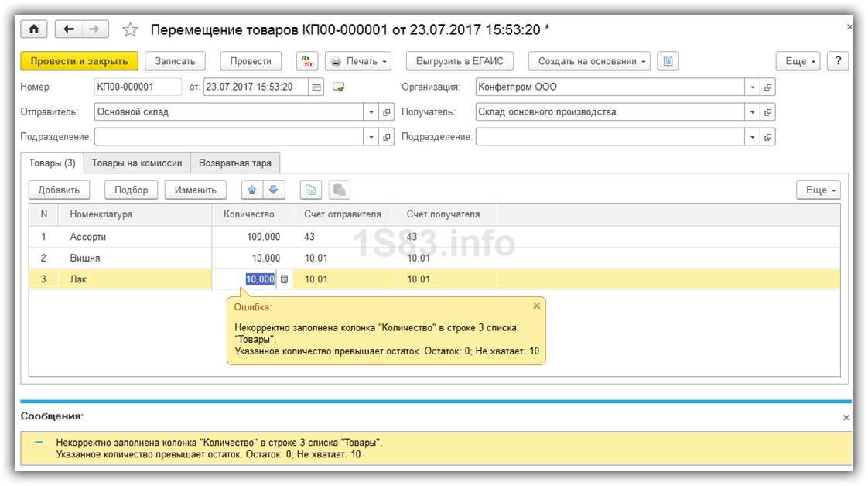Open calendar picker for document date
The width and height of the screenshot is (868, 486).
click(x=316, y=87)
